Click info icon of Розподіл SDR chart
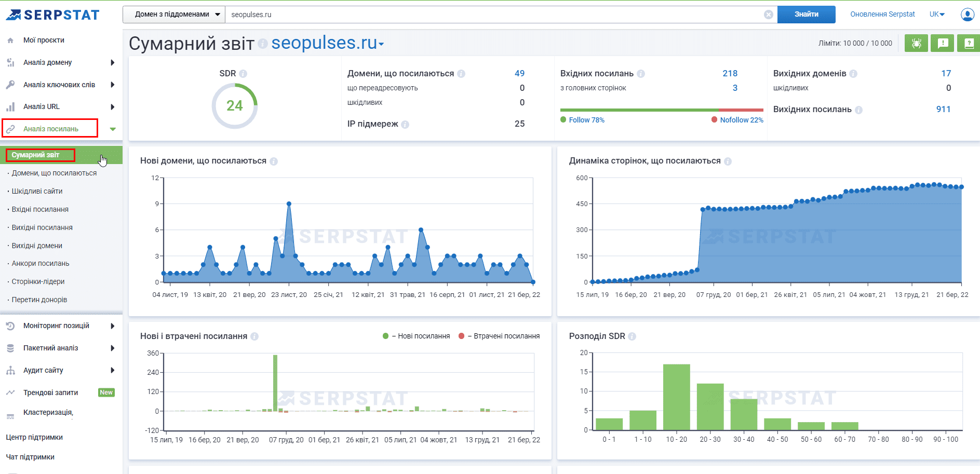The width and height of the screenshot is (980, 474). point(632,336)
